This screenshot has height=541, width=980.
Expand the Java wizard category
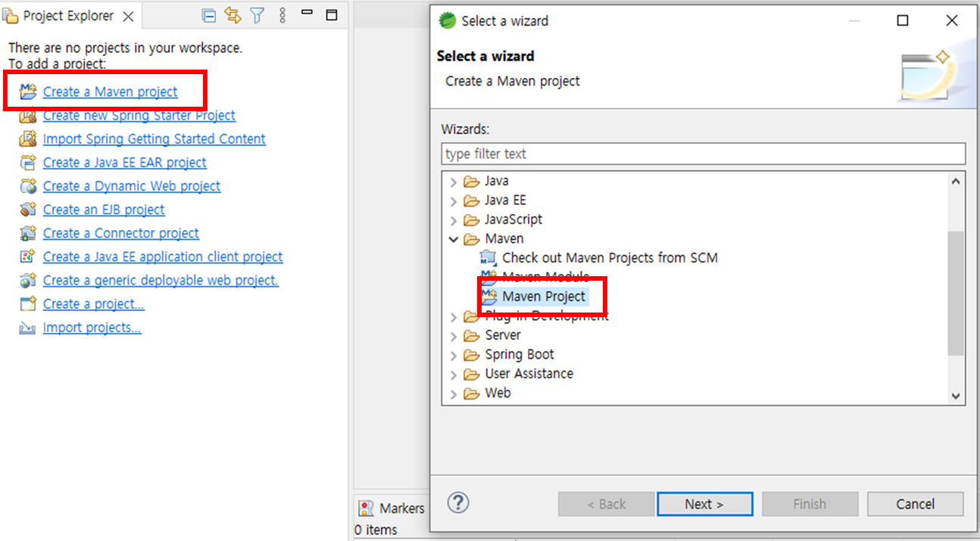coord(453,182)
